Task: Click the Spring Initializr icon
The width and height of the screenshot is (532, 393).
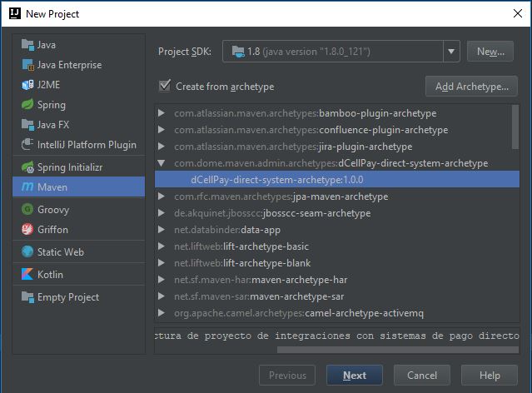Action: point(27,167)
